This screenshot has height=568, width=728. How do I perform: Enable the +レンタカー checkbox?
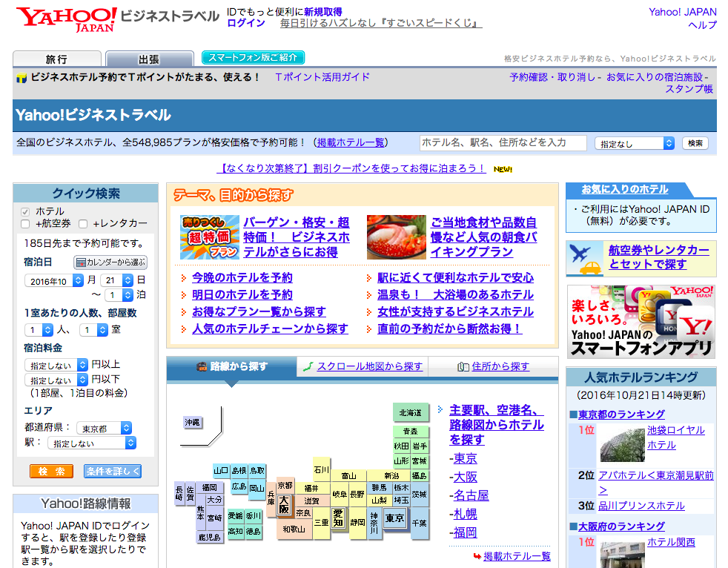tap(83, 224)
